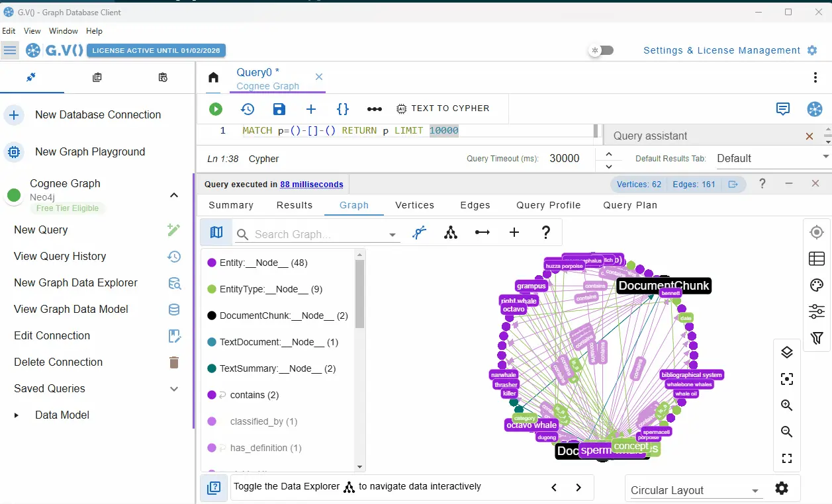Switch to the Vertices tab
The width and height of the screenshot is (832, 504).
coord(415,205)
